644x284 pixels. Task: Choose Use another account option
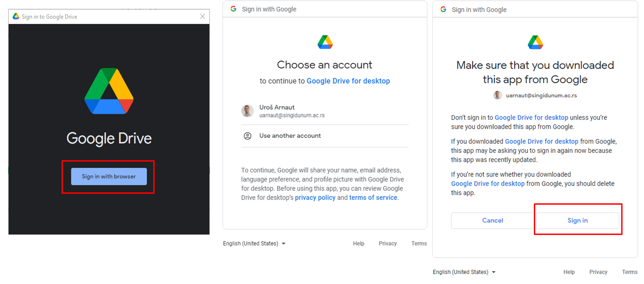(290, 136)
